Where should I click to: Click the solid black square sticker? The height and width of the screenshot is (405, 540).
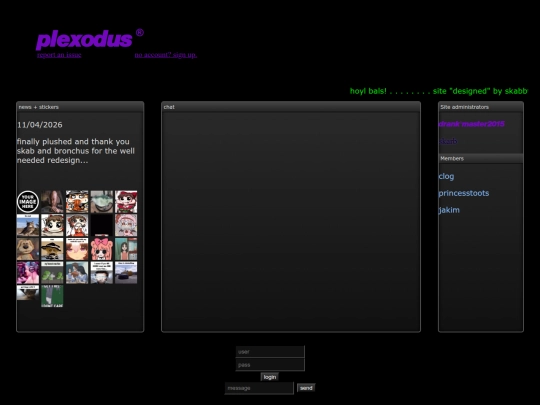102,225
